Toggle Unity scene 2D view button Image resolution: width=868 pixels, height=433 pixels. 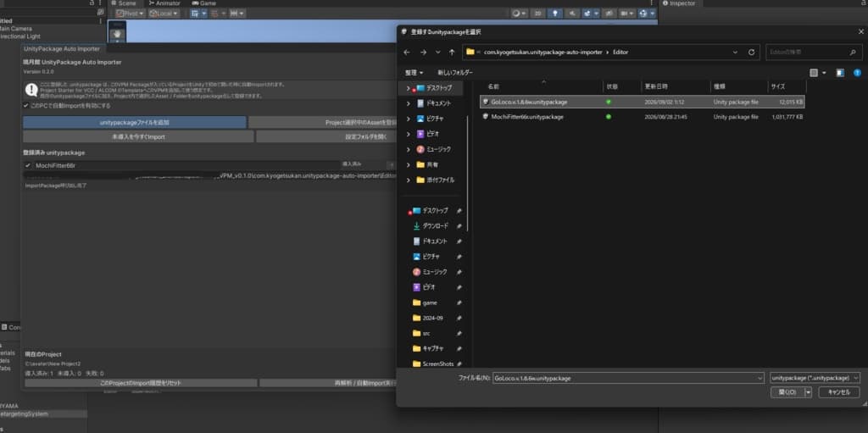(x=537, y=14)
